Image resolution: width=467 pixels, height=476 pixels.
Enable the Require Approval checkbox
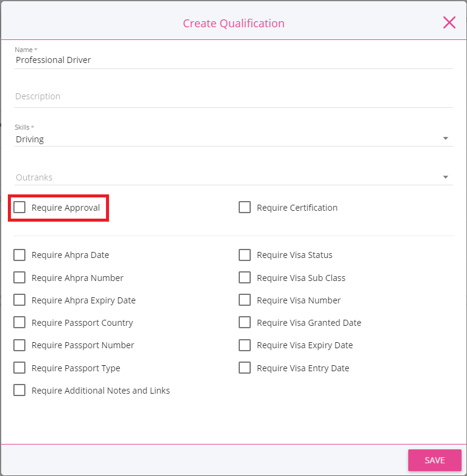coord(19,208)
